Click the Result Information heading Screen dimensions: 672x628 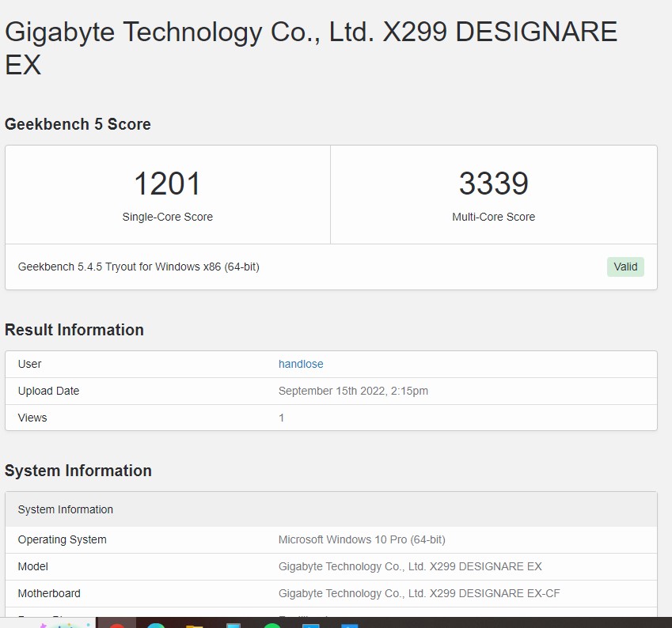(74, 330)
